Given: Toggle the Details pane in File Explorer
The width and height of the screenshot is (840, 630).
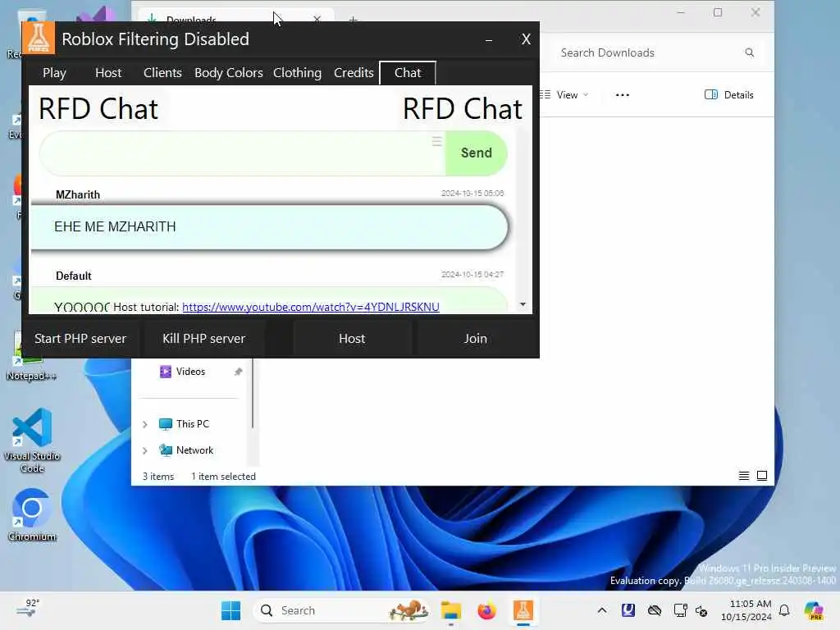Looking at the screenshot, I should coord(729,95).
